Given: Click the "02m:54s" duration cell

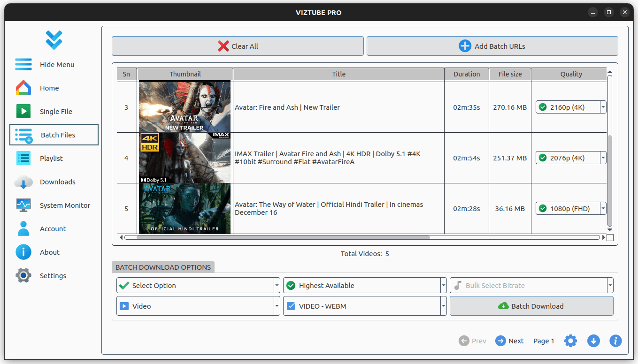Looking at the screenshot, I should tap(467, 158).
